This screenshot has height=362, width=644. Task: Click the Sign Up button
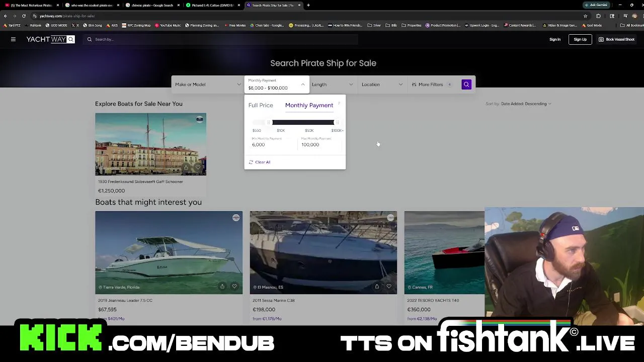(580, 39)
